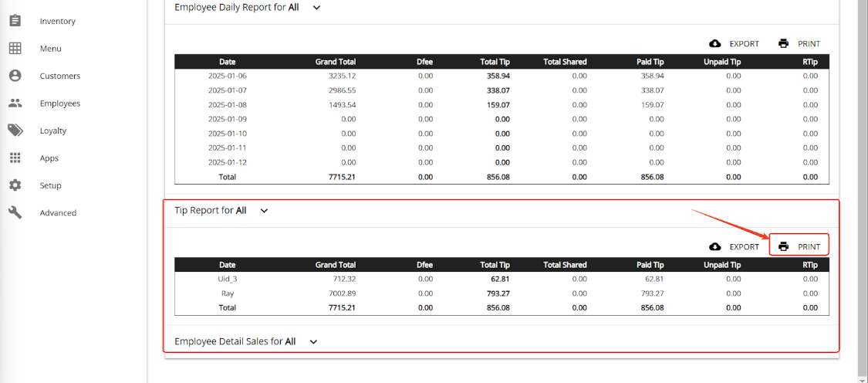Click Uid_3 grand total 712.32

346,279
